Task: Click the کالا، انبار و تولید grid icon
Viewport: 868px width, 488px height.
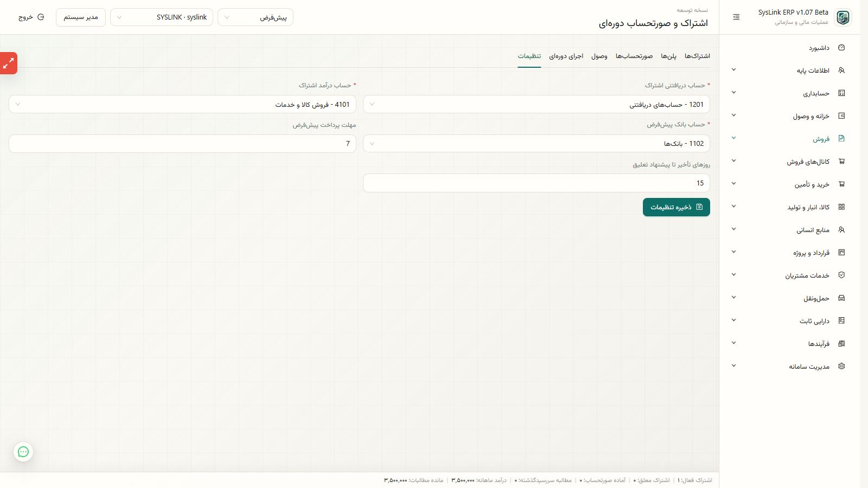Action: (x=841, y=207)
